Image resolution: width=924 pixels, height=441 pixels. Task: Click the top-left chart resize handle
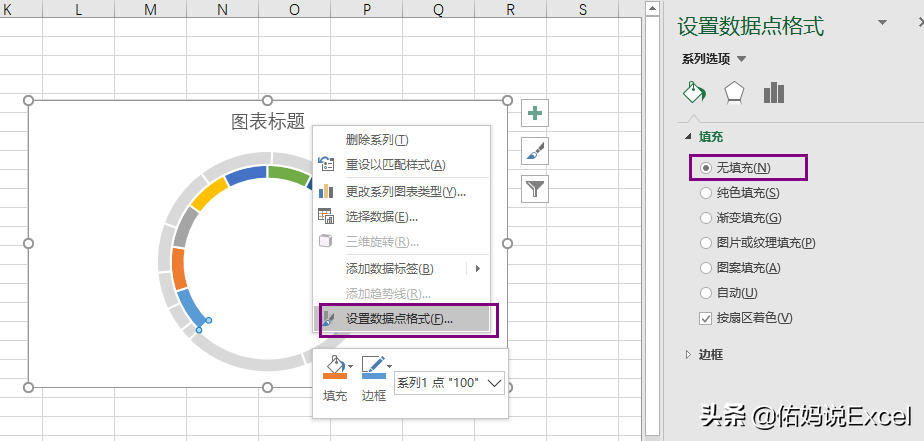pos(28,100)
